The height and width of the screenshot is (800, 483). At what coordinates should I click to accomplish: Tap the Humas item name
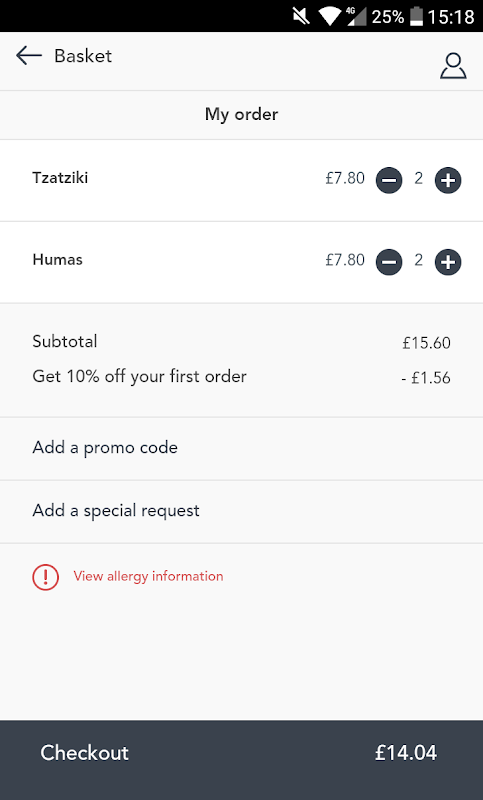(x=57, y=259)
